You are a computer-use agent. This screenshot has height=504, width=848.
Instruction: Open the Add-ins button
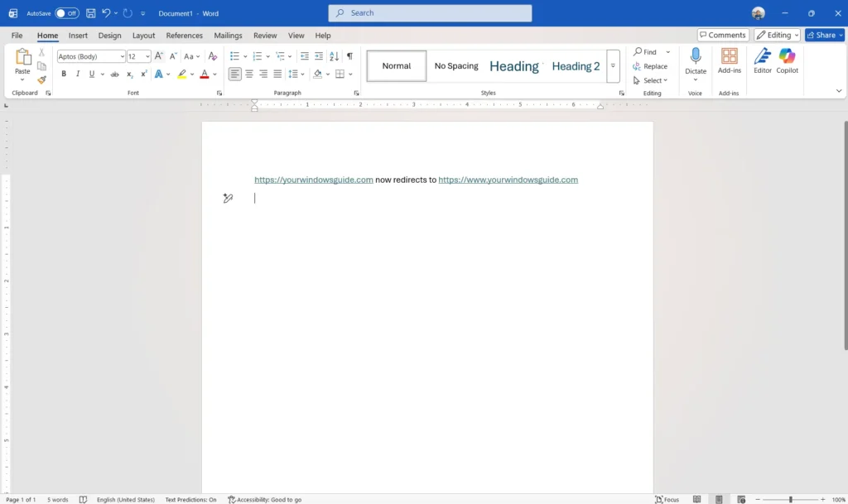tap(729, 60)
